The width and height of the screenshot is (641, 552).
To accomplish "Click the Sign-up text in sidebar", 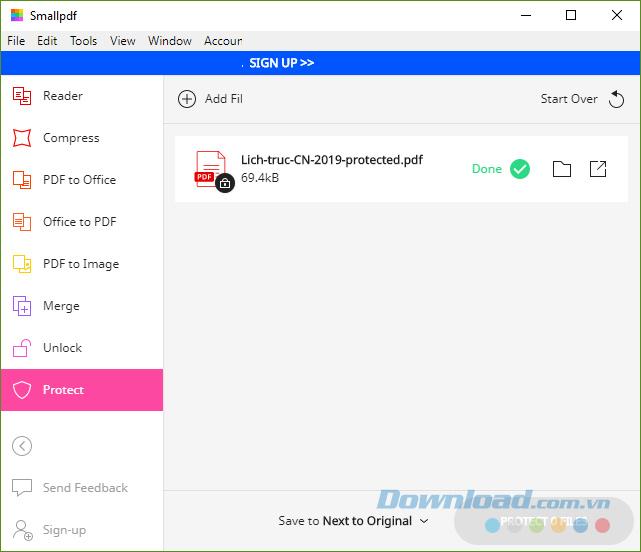I will click(x=65, y=530).
